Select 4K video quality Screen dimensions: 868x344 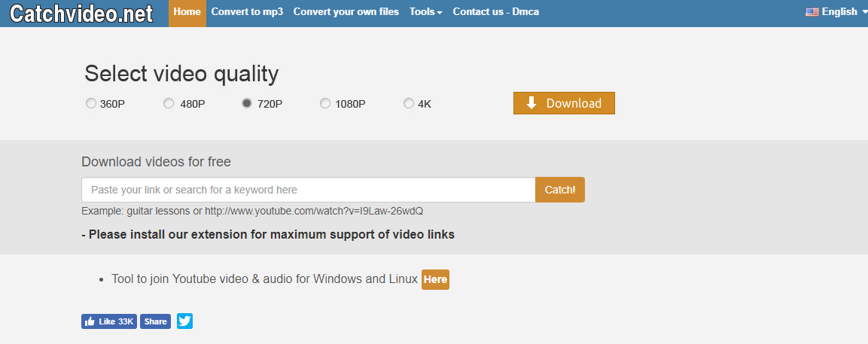(409, 104)
